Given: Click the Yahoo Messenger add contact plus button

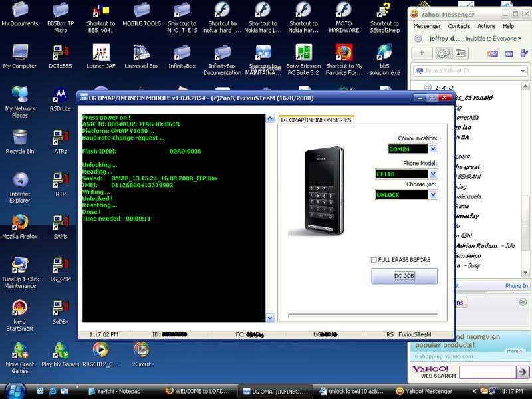Looking at the screenshot, I should click(422, 53).
